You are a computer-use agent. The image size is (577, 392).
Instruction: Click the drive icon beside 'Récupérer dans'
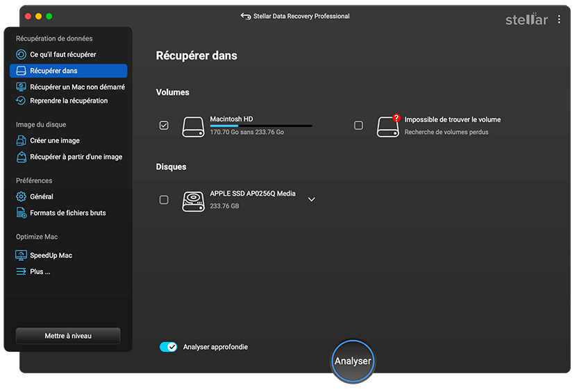tap(22, 71)
